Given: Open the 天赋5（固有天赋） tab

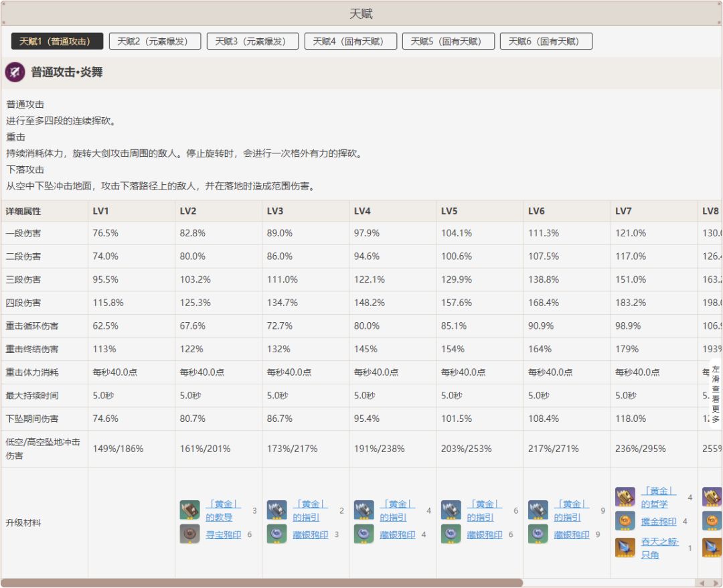Looking at the screenshot, I should (x=448, y=41).
